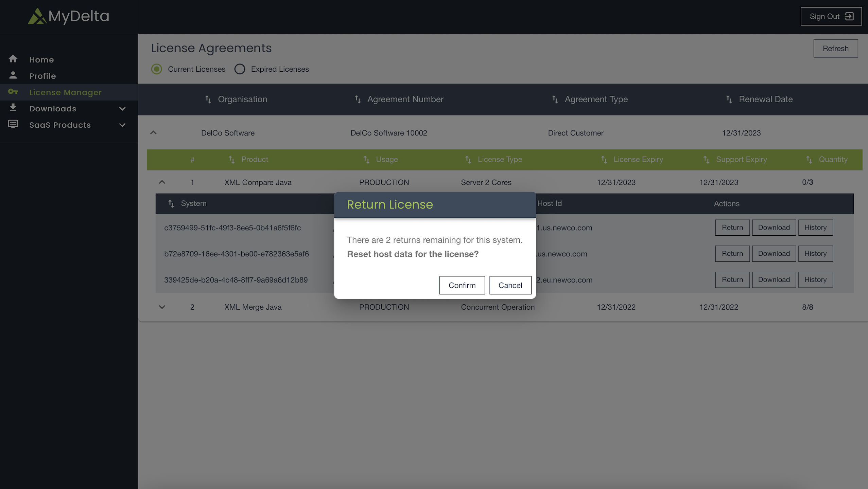Sort by Renewal Date arrows icon
This screenshot has width=868, height=489.
click(729, 99)
